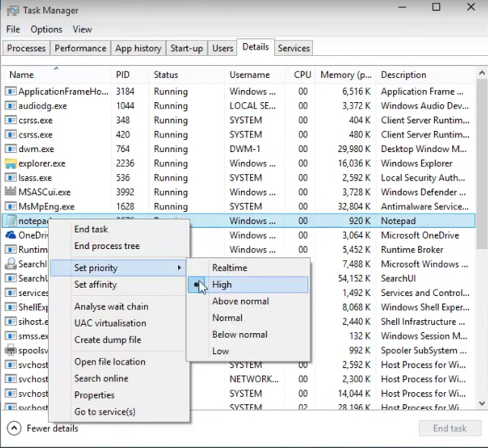Switch to the Start-up tab

186,48
